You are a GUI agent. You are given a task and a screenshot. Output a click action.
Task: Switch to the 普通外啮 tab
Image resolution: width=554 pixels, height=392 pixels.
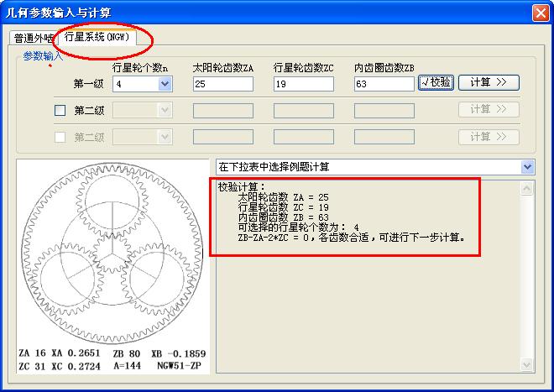[34, 38]
